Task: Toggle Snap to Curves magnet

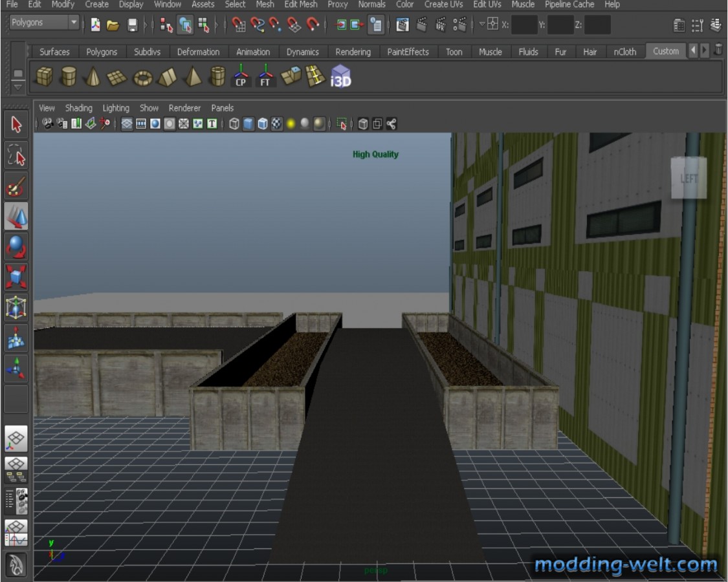Action: click(x=257, y=24)
